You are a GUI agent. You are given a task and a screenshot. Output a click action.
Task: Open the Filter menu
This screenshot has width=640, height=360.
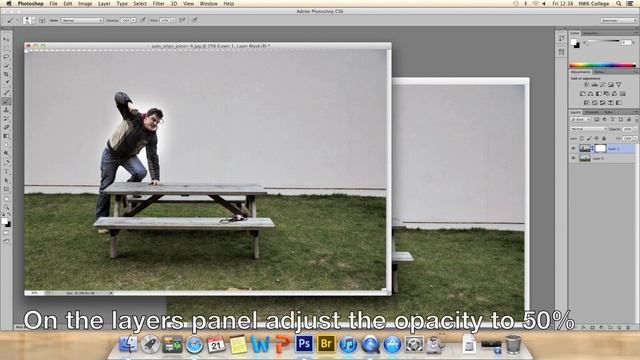point(158,3)
